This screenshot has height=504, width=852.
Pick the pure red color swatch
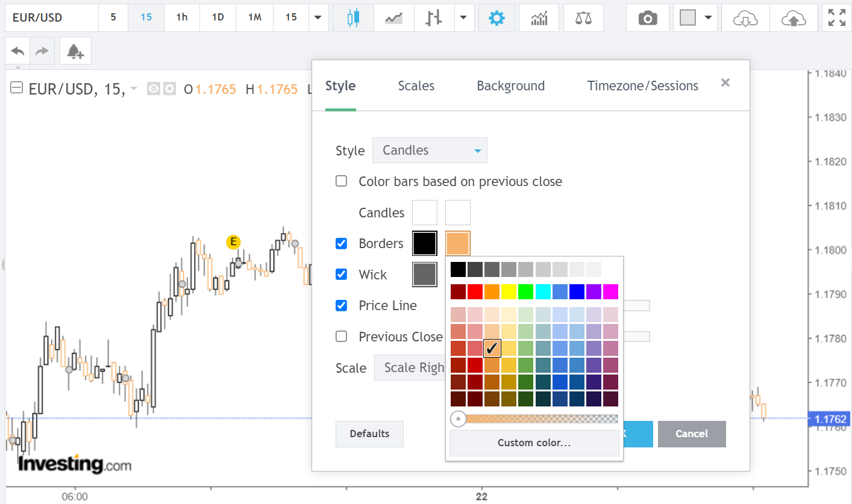[475, 292]
